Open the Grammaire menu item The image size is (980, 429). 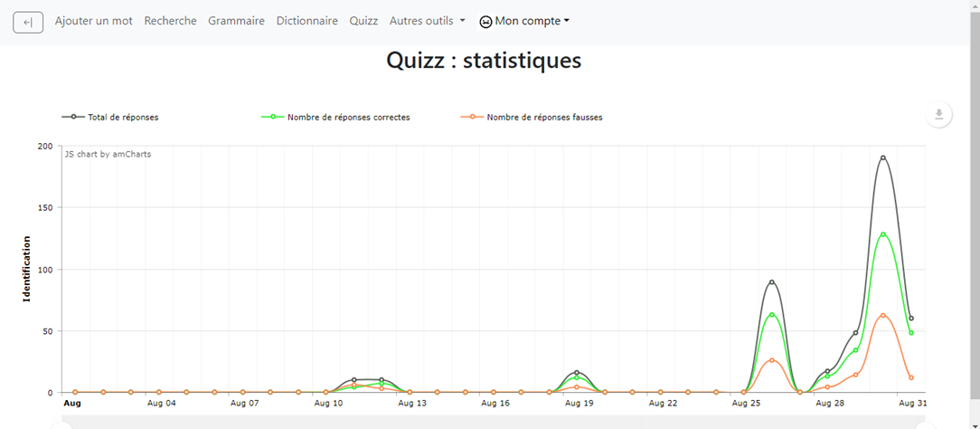pos(236,21)
